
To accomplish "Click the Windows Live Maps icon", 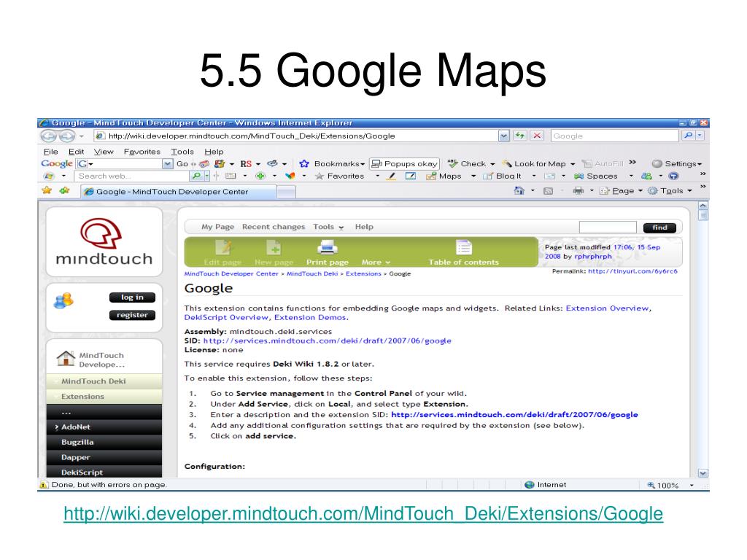I will (x=431, y=176).
